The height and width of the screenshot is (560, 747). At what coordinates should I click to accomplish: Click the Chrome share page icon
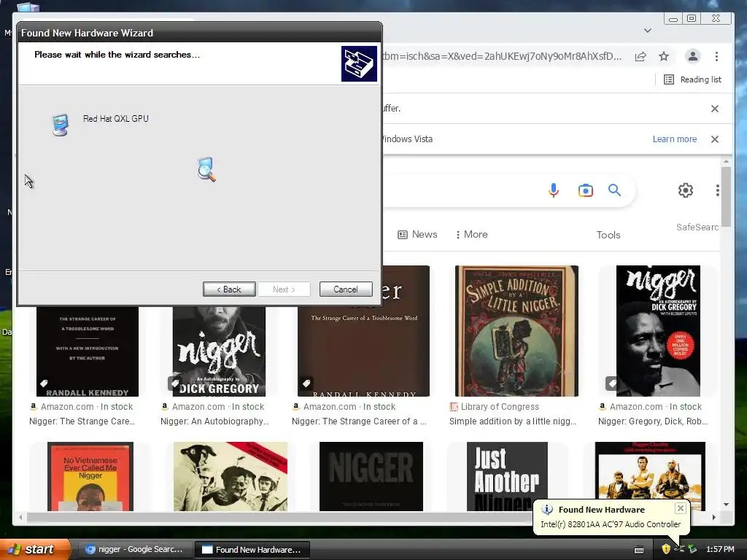pos(640,57)
